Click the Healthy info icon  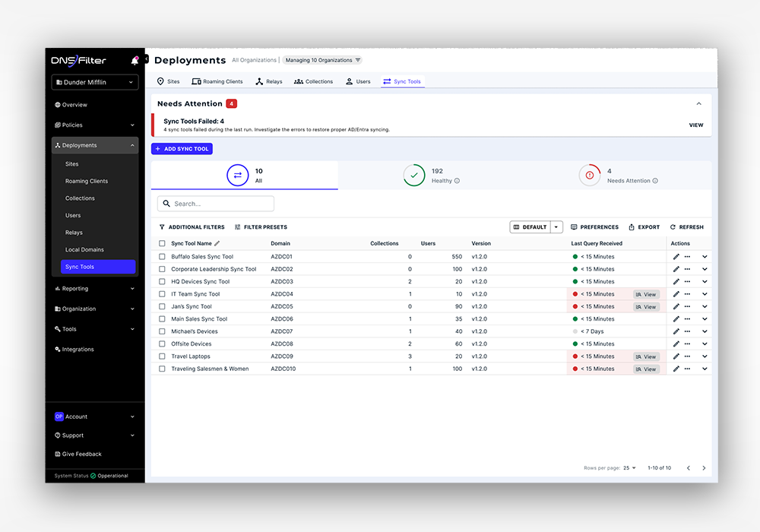pyautogui.click(x=457, y=181)
